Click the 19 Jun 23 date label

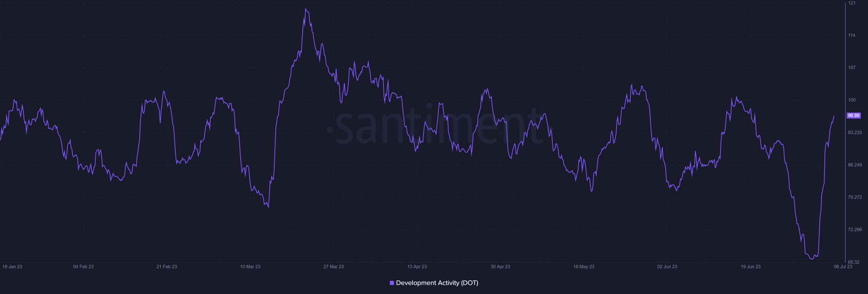pyautogui.click(x=751, y=267)
